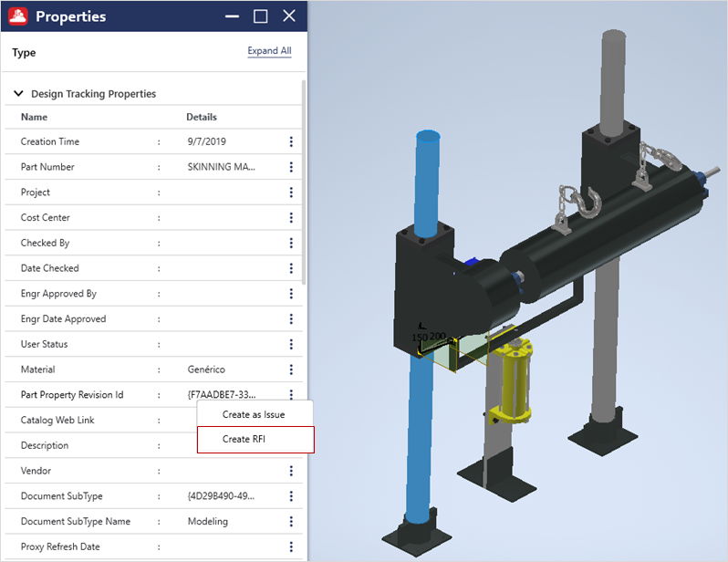Viewport: 728px width, 562px height.
Task: Click the User Status property name
Action: coord(44,344)
